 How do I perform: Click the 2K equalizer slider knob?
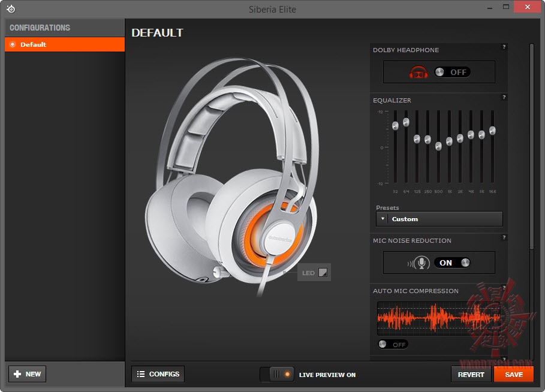tap(460, 138)
